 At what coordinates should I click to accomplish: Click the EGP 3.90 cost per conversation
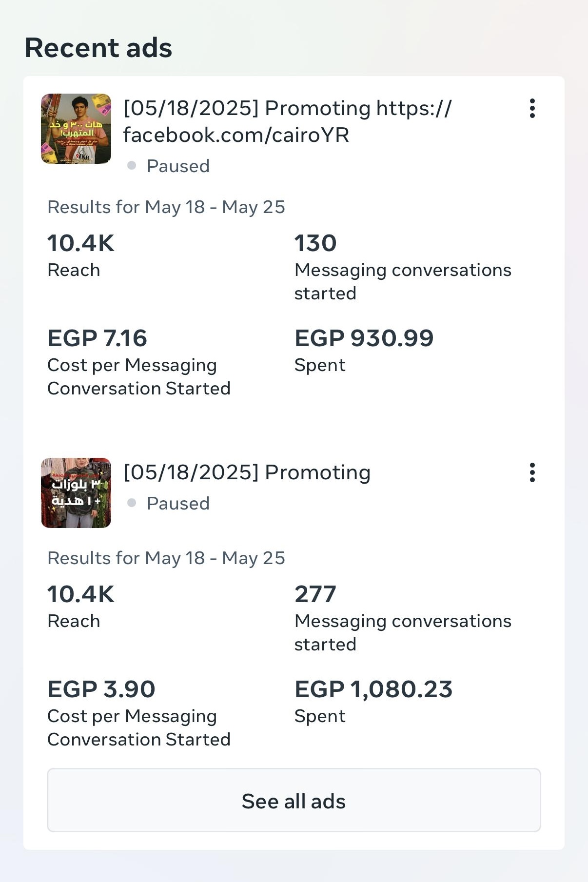(x=101, y=689)
